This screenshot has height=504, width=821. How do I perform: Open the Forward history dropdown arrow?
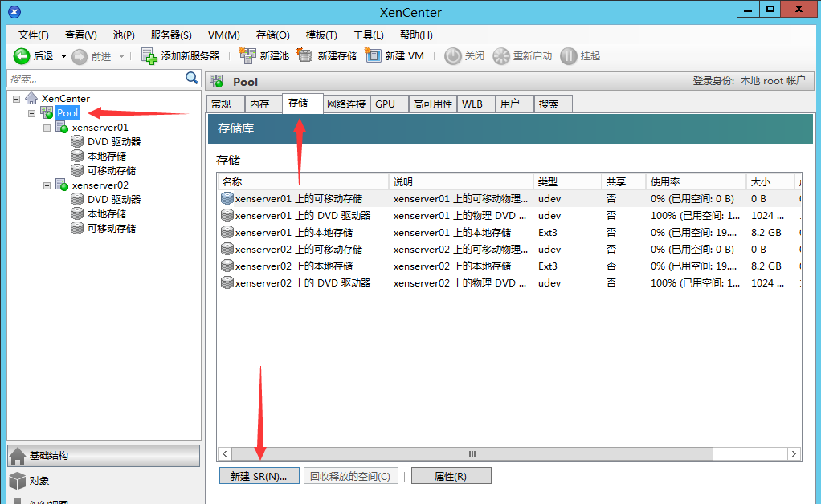(x=121, y=56)
